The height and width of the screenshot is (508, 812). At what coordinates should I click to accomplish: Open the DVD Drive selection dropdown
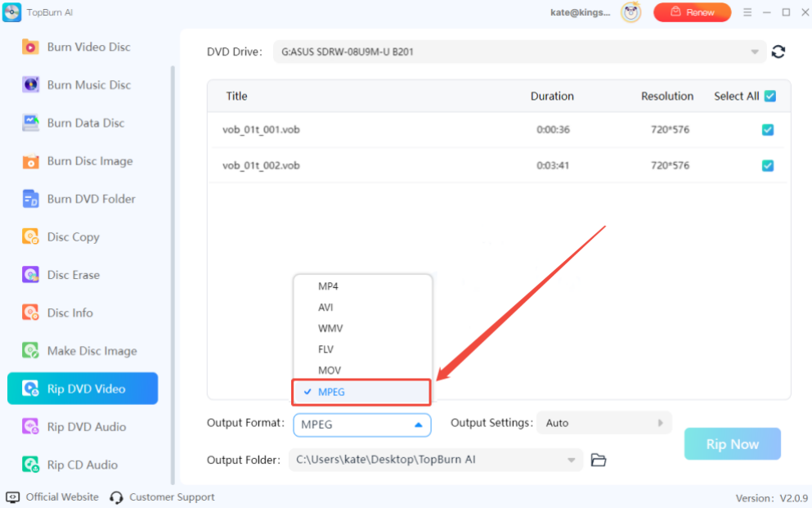(x=754, y=51)
